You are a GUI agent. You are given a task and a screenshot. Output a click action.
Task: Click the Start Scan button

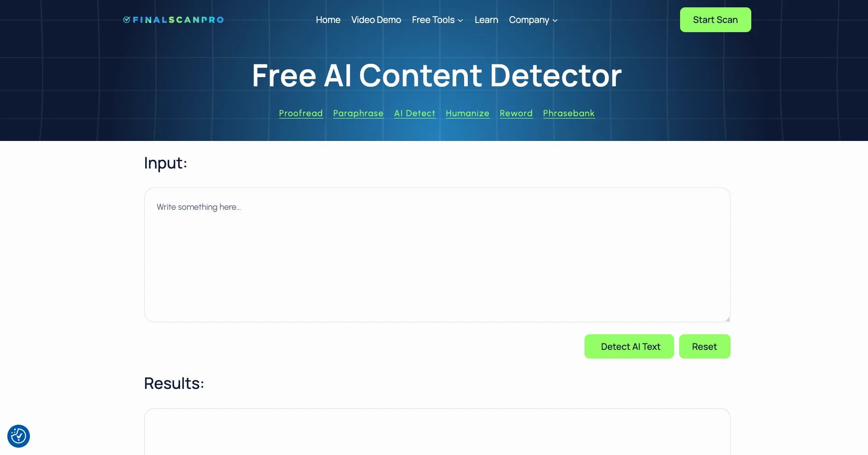point(715,20)
